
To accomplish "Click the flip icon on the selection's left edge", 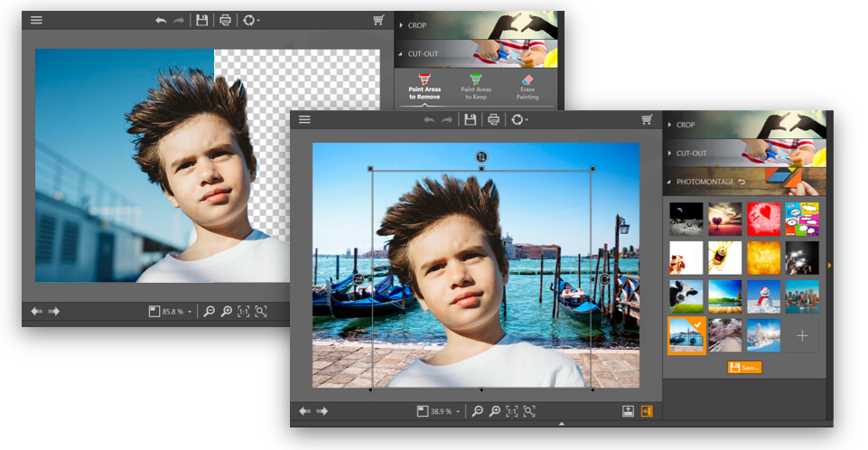I will pyautogui.click(x=359, y=279).
